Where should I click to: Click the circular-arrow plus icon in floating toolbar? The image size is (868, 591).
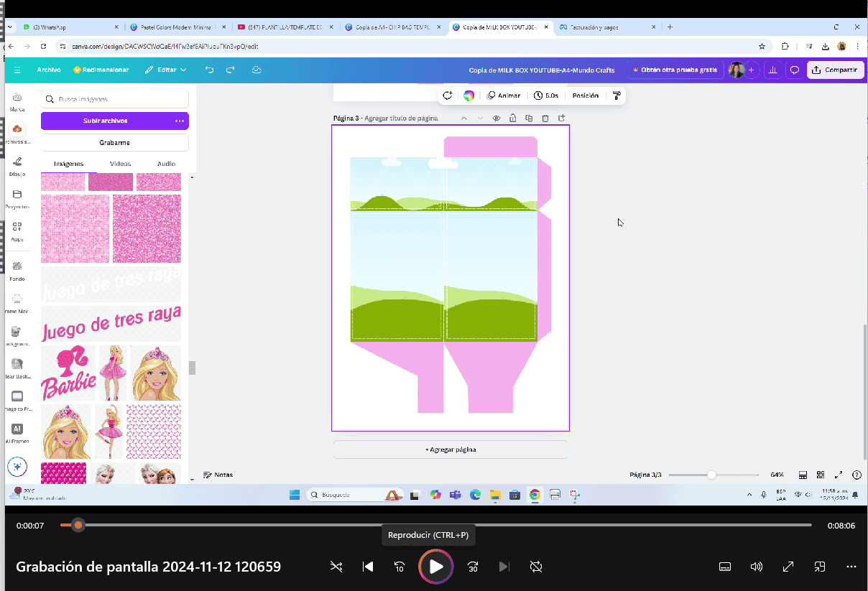pyautogui.click(x=448, y=96)
